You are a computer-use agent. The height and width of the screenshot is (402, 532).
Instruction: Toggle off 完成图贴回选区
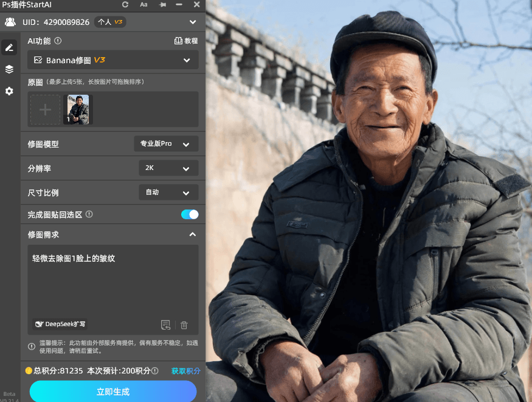click(x=189, y=214)
